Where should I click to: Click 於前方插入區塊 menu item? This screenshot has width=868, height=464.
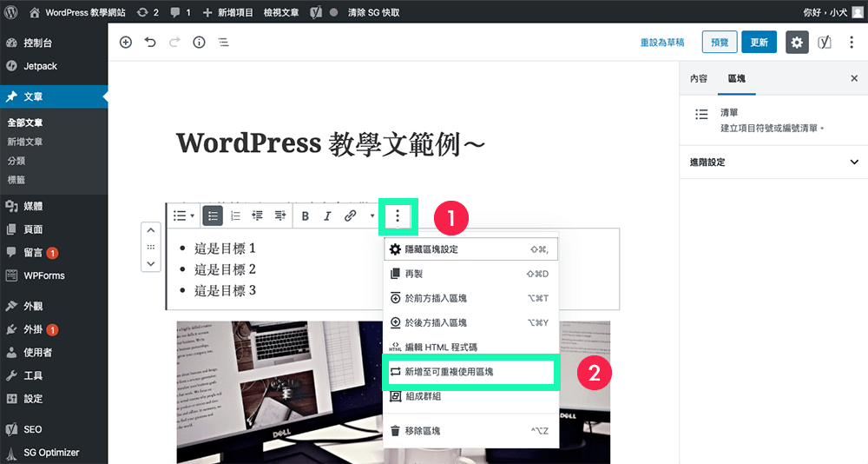470,298
